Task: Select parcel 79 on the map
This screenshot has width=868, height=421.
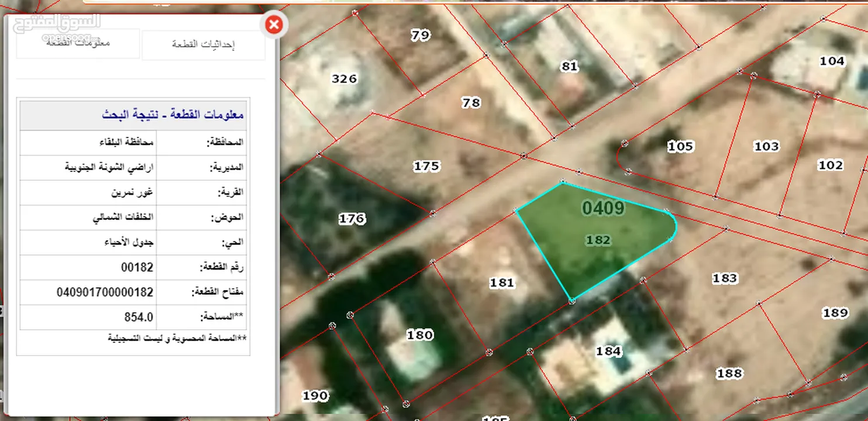Action: (x=420, y=35)
